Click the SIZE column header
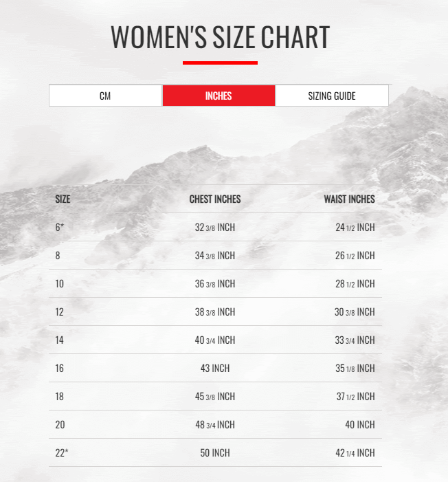The height and width of the screenshot is (482, 448). (63, 199)
